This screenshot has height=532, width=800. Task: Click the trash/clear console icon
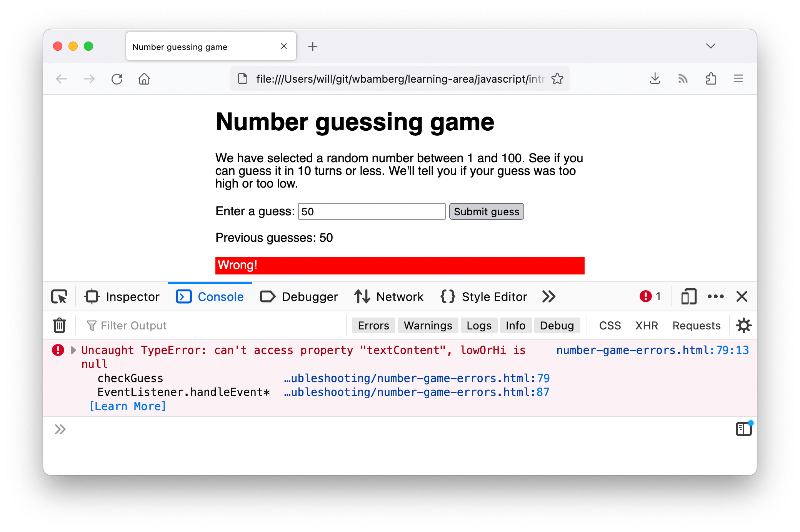(59, 325)
